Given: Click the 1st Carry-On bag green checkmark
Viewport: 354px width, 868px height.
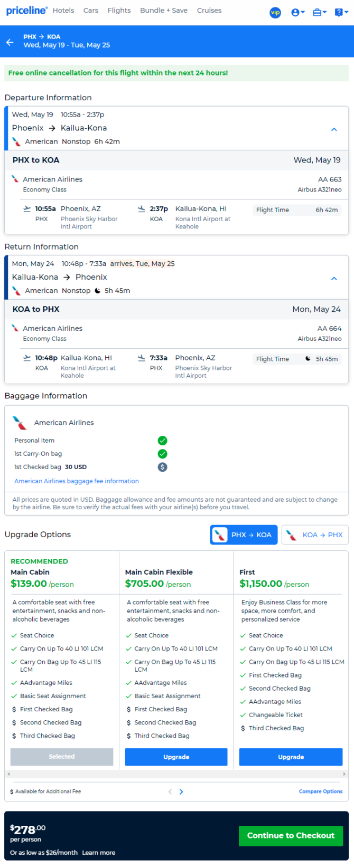Looking at the screenshot, I should pyautogui.click(x=163, y=454).
